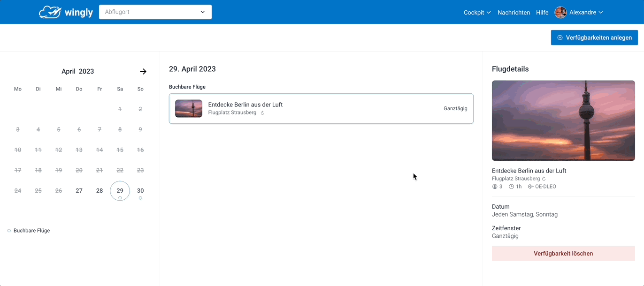Go to next month with arrow

[x=143, y=71]
